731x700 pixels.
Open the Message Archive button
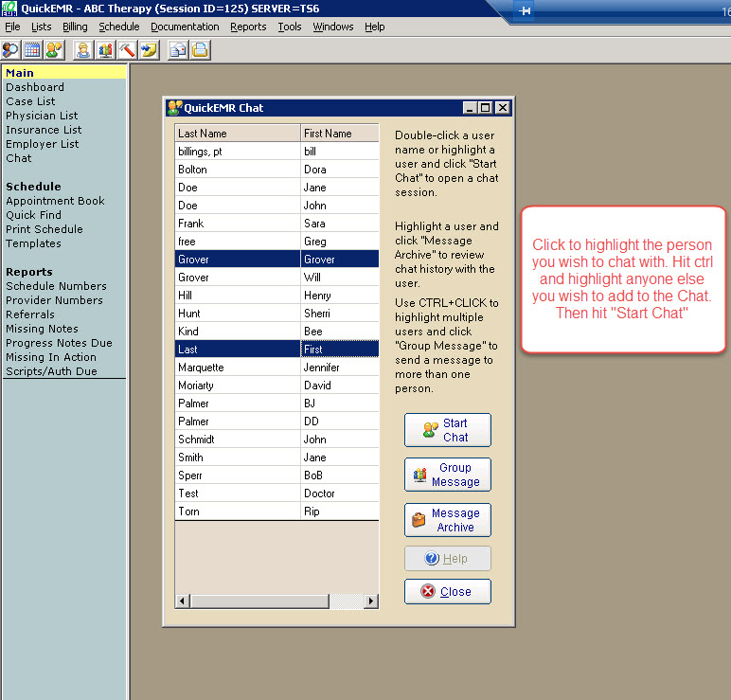pos(448,520)
